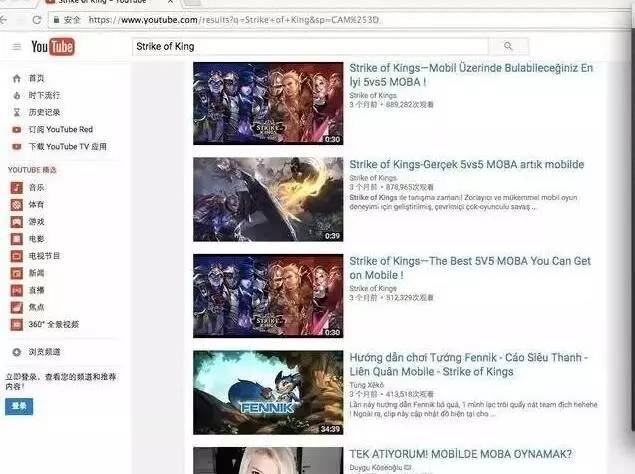Click the 时下流行 trending flame icon
The height and width of the screenshot is (474, 635).
17,96
